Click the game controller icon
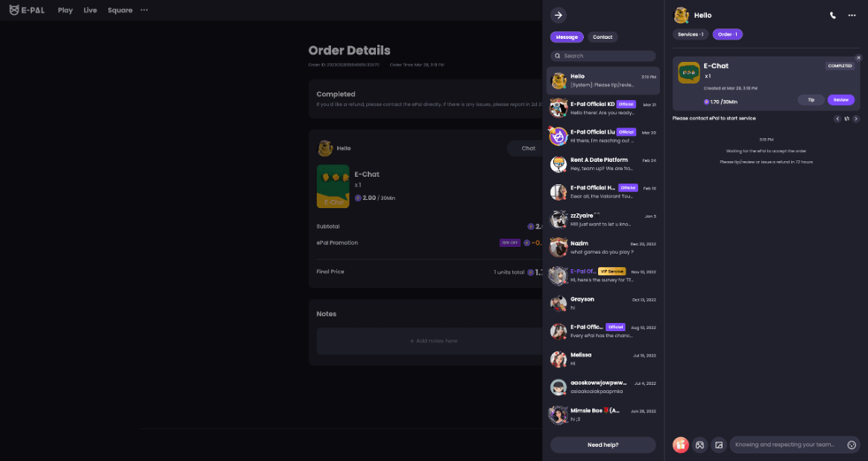 pyautogui.click(x=699, y=445)
